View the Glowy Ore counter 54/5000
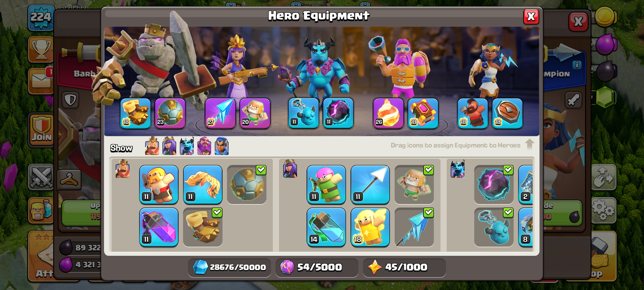Viewport: 644px width, 290px height. 317,267
